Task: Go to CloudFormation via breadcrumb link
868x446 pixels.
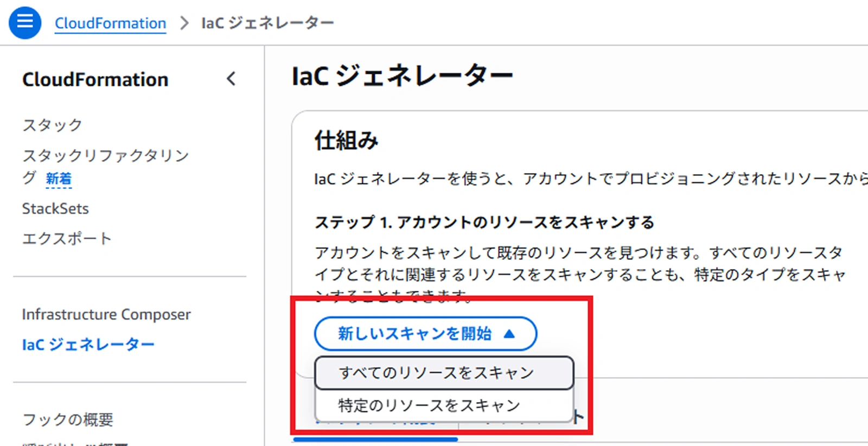Action: 110,23
